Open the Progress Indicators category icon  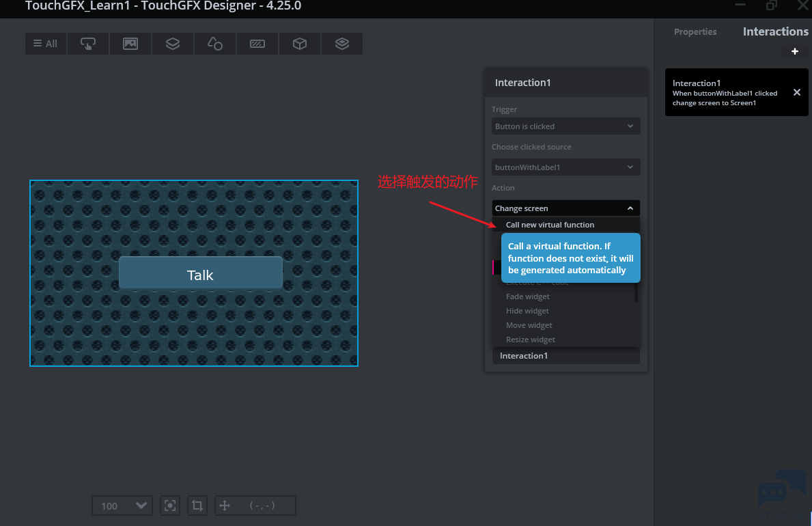257,44
